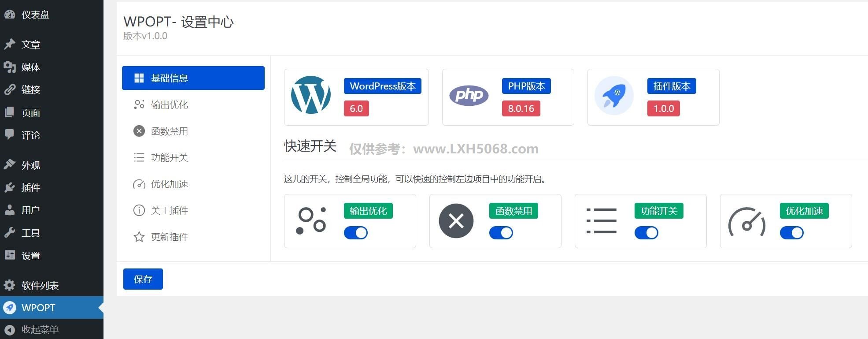Image resolution: width=868 pixels, height=339 pixels.
Task: Toggle the 功能开关 quick switch
Action: click(x=646, y=233)
